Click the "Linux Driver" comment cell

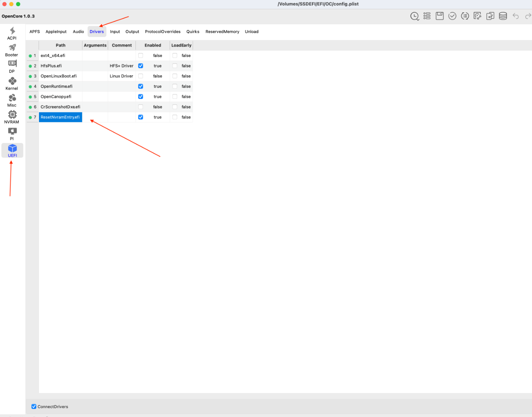click(x=122, y=76)
